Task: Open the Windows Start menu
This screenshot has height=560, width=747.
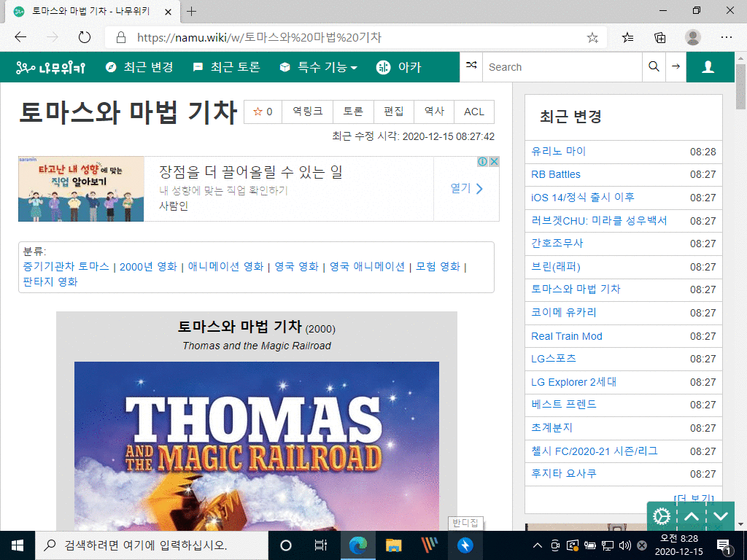Action: [18, 545]
